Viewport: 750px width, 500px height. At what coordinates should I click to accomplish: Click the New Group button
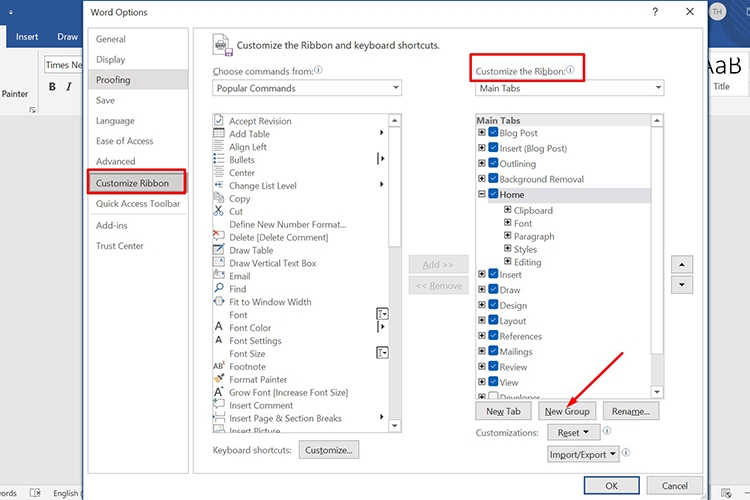tap(567, 411)
